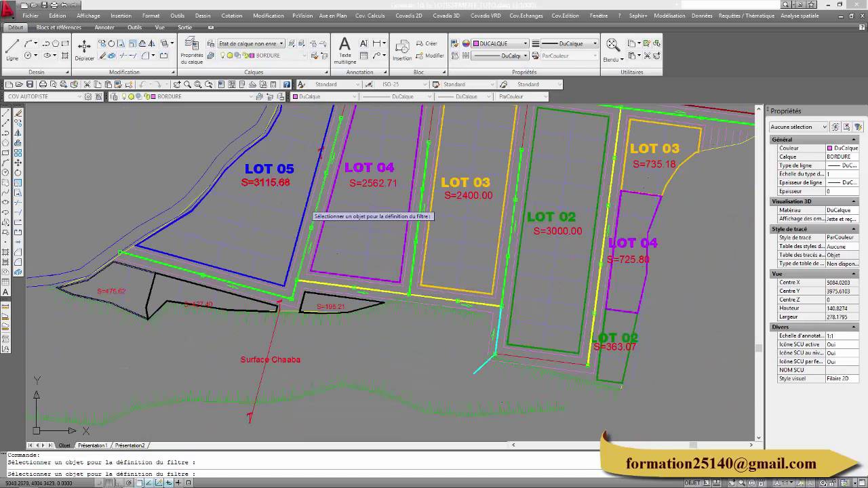Open the Utilitaires ribbon panel title

click(x=631, y=72)
